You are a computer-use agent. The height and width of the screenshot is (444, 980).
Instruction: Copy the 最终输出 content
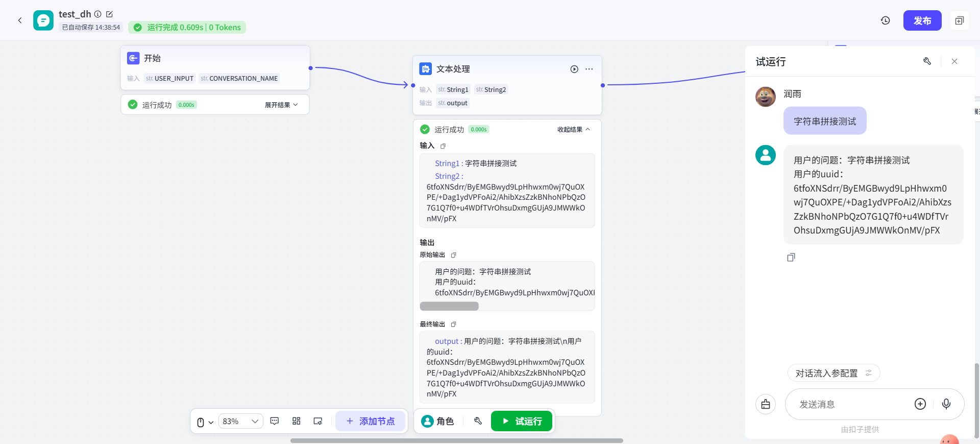coord(453,324)
